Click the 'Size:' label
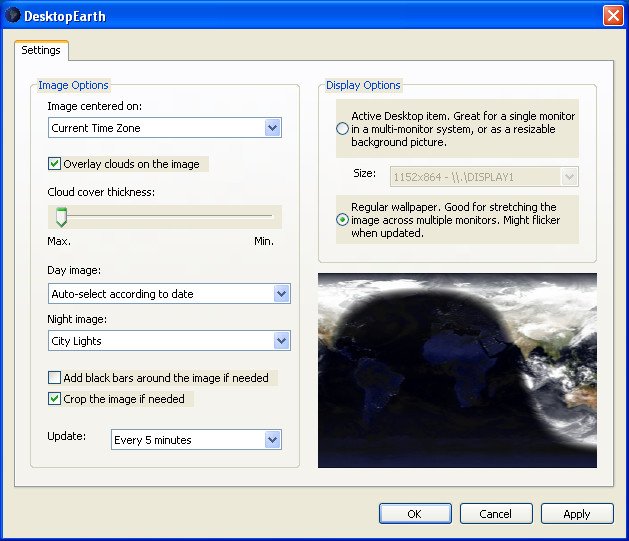The height and width of the screenshot is (541, 629). click(365, 173)
